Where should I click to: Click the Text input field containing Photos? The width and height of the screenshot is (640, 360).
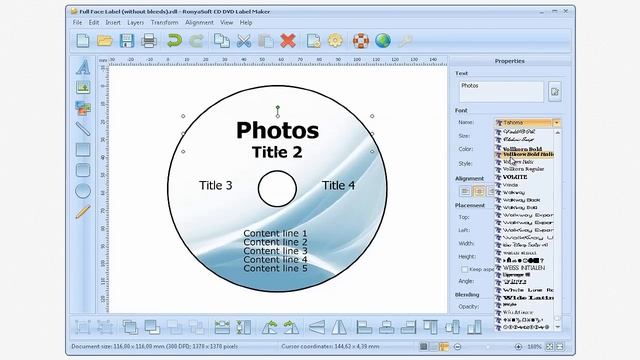point(501,91)
